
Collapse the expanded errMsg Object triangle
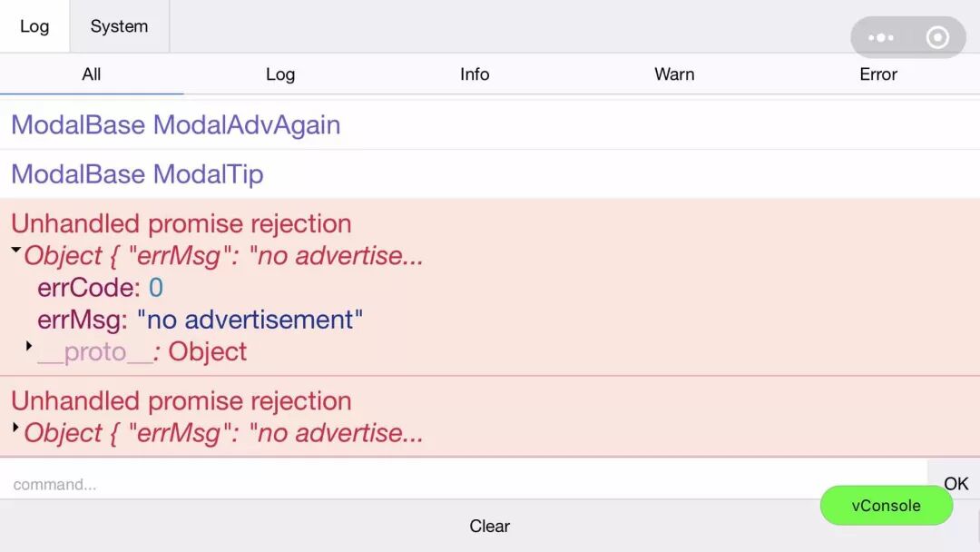pos(16,250)
